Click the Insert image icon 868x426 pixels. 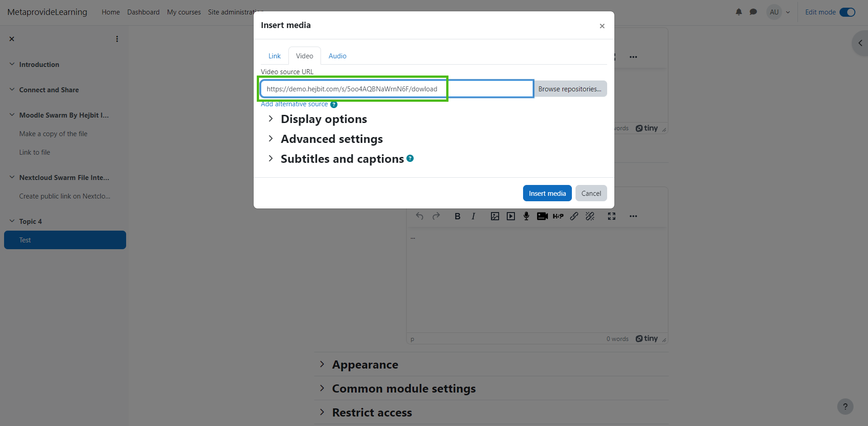point(495,216)
